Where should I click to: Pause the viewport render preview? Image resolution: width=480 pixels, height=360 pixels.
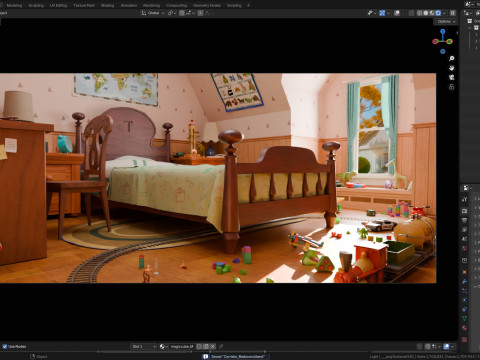(453, 13)
